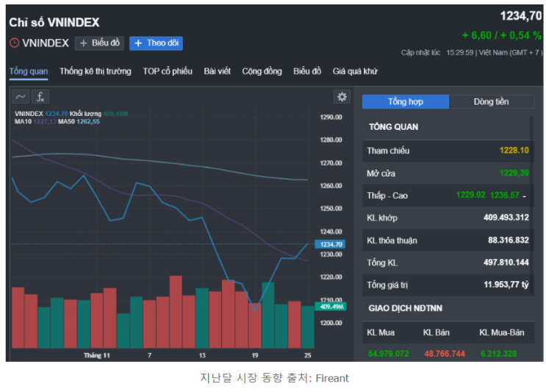Viewport: 546px width, 392px height.
Task: Open Thống kê thị trường tab
Action: tap(96, 72)
